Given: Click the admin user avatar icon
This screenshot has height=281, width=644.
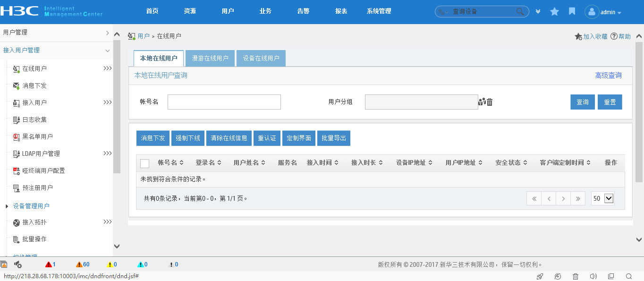Looking at the screenshot, I should [592, 12].
